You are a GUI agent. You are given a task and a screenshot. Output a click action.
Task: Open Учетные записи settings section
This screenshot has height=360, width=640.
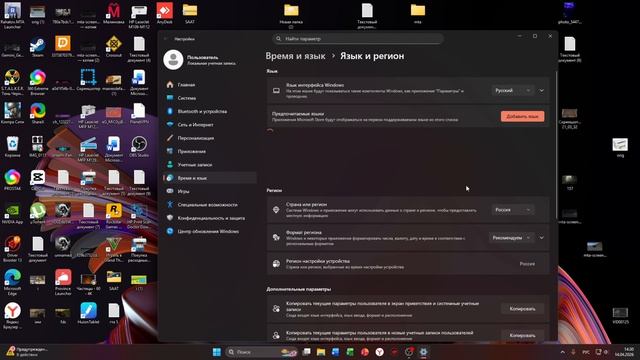click(210, 164)
